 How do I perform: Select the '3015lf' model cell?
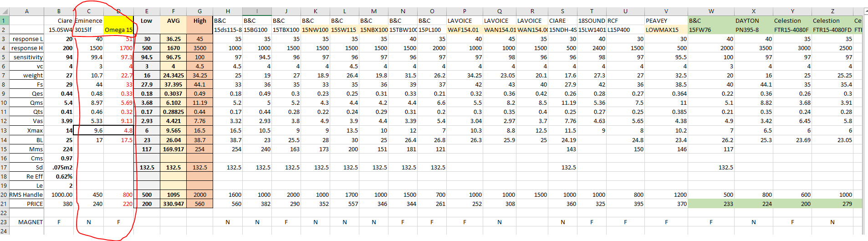click(88, 30)
